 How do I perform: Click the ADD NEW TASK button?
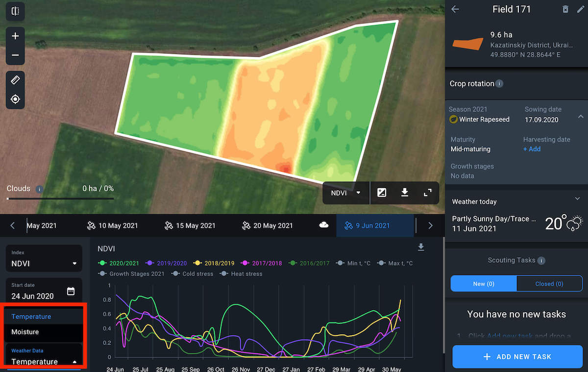pos(517,356)
